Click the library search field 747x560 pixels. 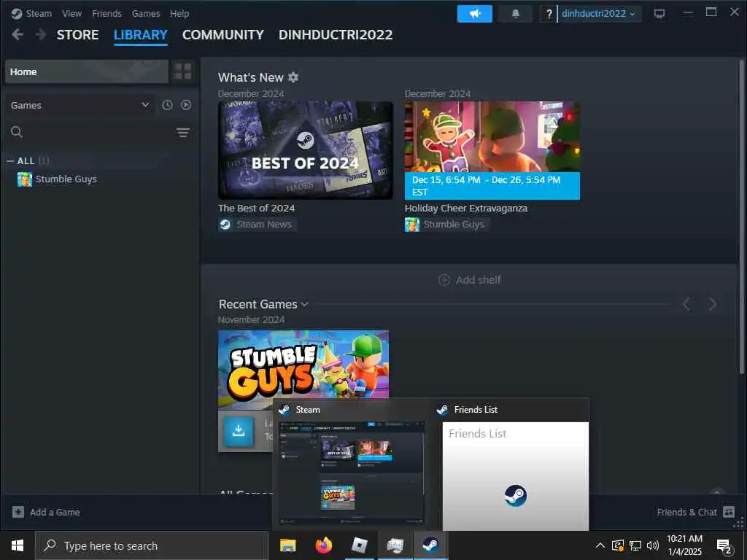coord(90,132)
